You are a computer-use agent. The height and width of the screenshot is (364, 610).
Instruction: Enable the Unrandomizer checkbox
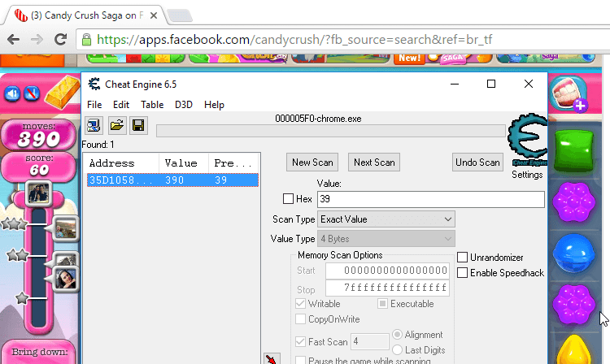pos(463,258)
